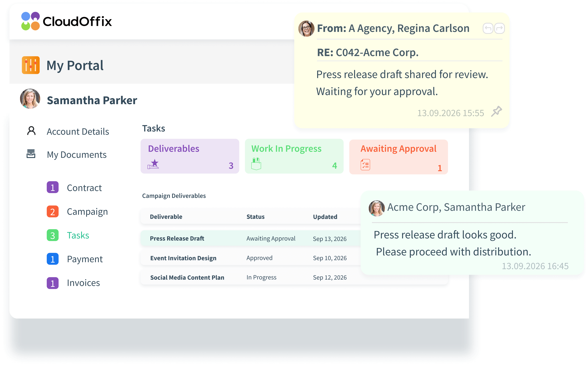Click the Deliverables star-hand icon
Image resolution: width=588 pixels, height=366 pixels.
153,164
